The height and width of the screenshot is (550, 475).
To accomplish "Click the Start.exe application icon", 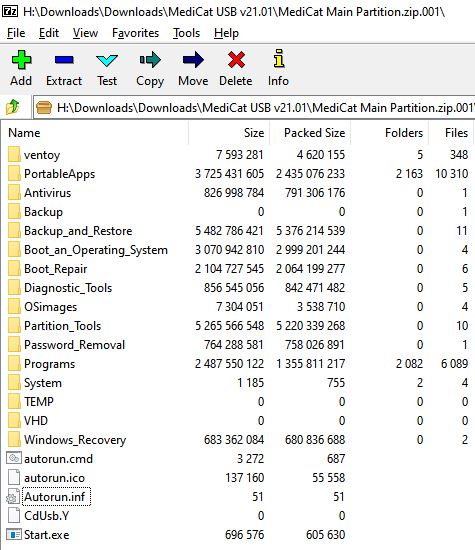I will pos(14,535).
